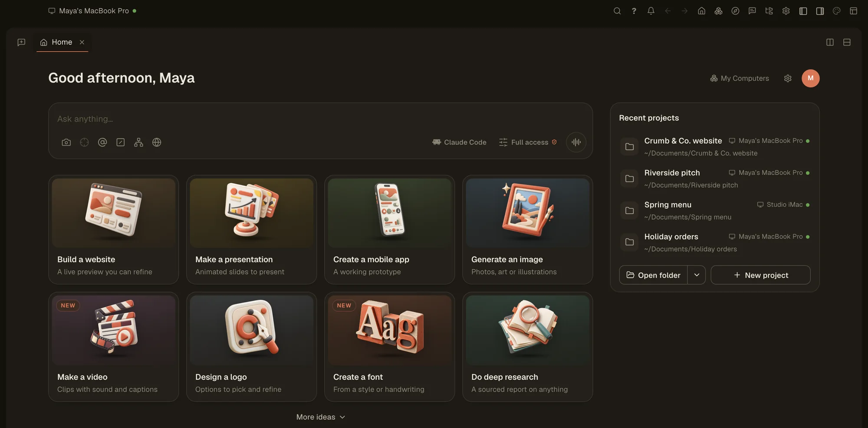Open the theme palette icon
Viewport: 868px width, 428px height.
click(x=837, y=11)
